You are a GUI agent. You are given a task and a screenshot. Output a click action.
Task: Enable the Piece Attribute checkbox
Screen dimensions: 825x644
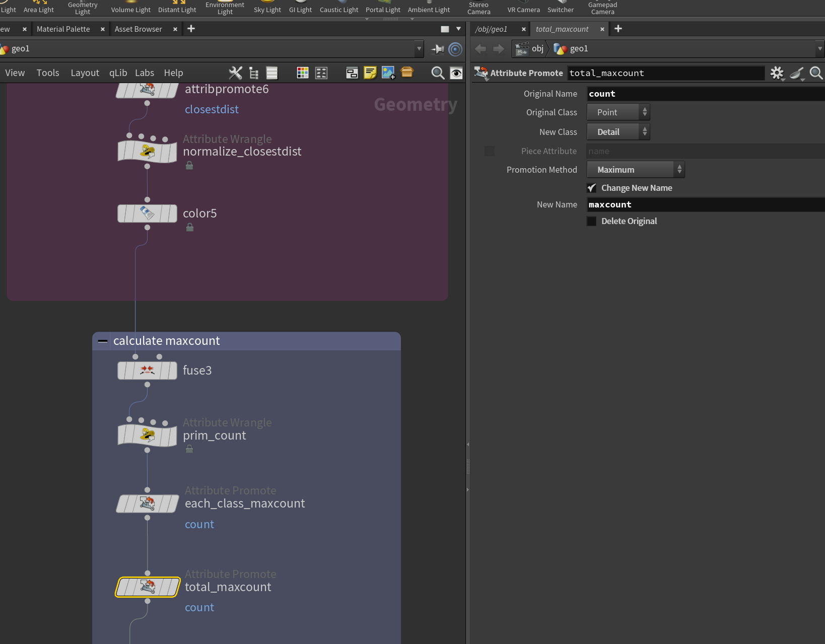[490, 151]
